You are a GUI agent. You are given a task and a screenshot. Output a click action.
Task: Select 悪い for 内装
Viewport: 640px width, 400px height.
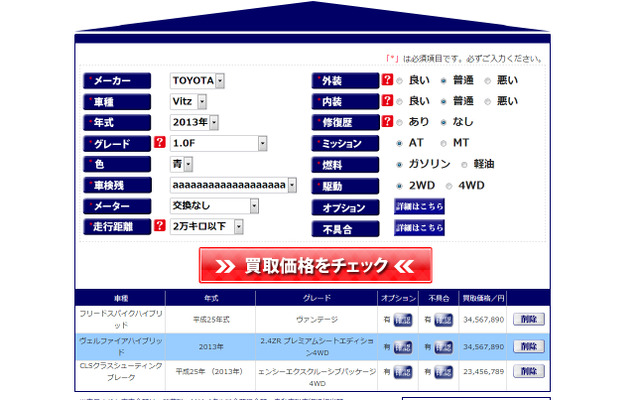(x=487, y=102)
